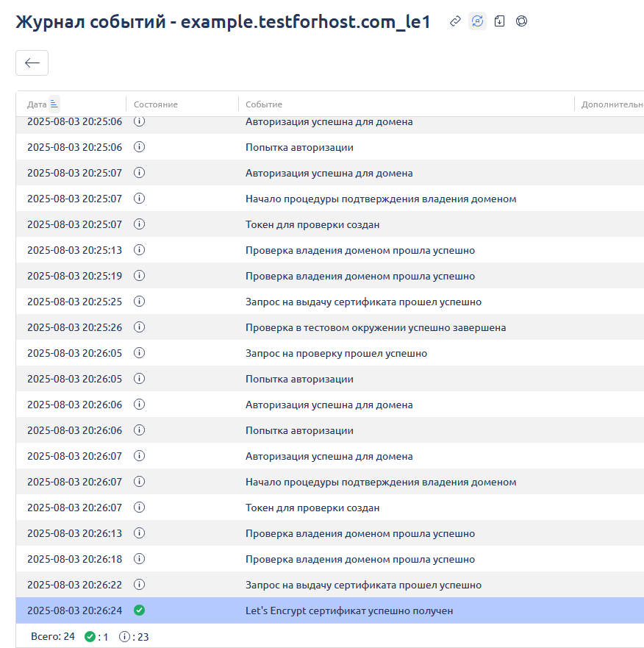Viewport: 644px width, 648px height.
Task: Click the 2025-08-03 20:25:25 date cell
Action: (x=74, y=302)
